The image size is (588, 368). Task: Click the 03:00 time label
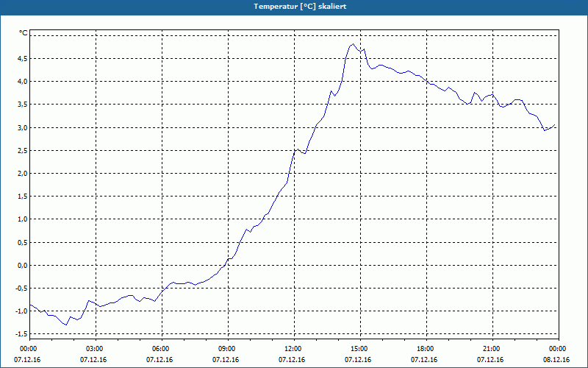[x=96, y=349]
